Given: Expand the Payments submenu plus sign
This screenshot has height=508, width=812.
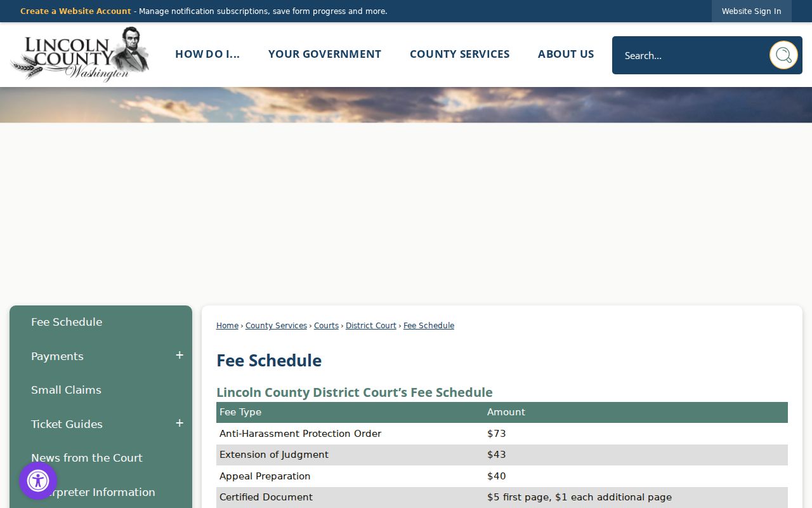Looking at the screenshot, I should click(180, 356).
